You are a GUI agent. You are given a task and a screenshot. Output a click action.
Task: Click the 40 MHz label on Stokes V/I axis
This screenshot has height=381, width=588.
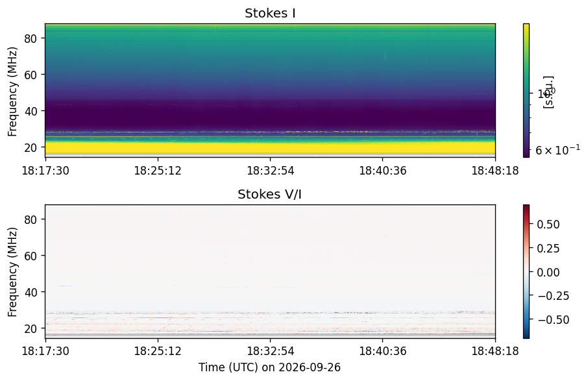click(30, 293)
